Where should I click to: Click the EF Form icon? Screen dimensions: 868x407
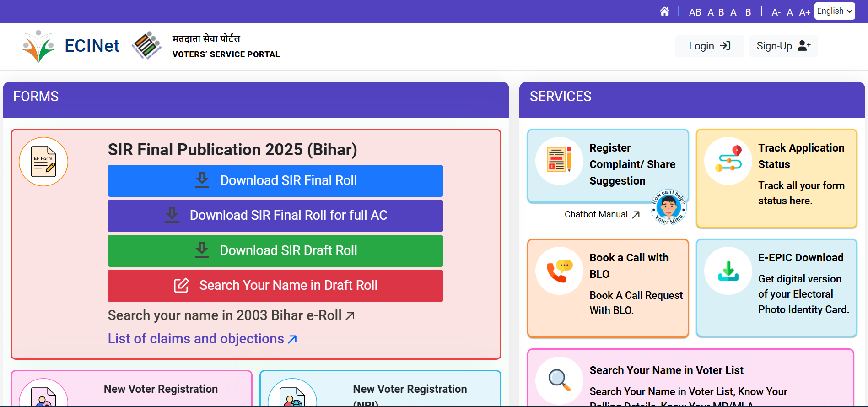point(43,162)
